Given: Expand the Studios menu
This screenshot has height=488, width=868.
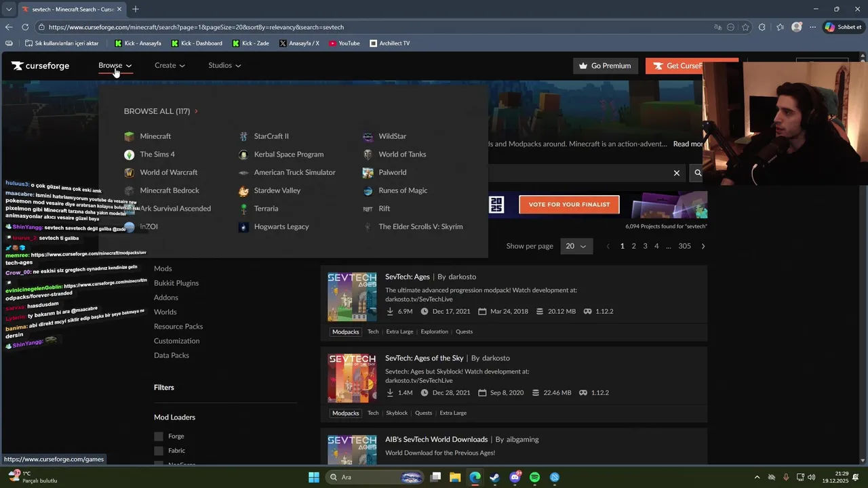Looking at the screenshot, I should click(224, 66).
